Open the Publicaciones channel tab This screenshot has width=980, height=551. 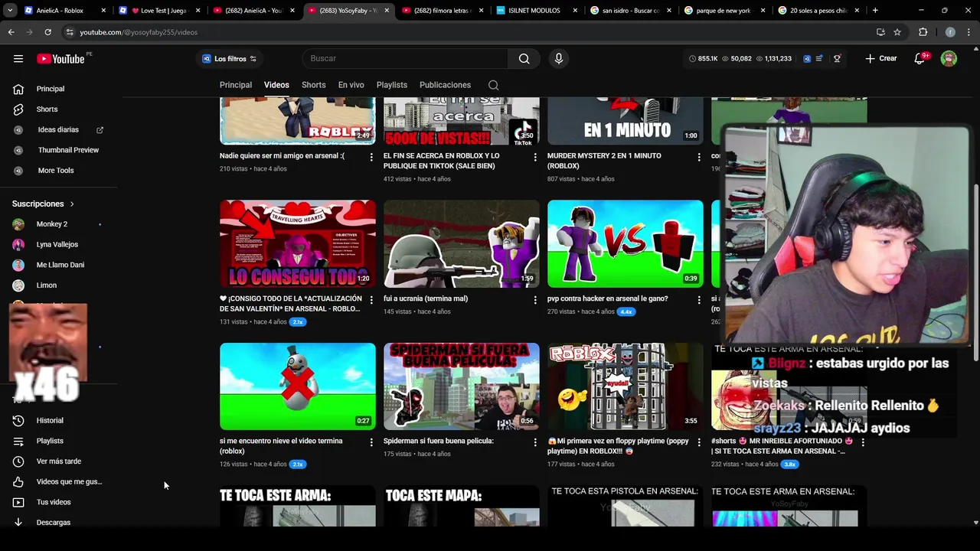click(445, 85)
